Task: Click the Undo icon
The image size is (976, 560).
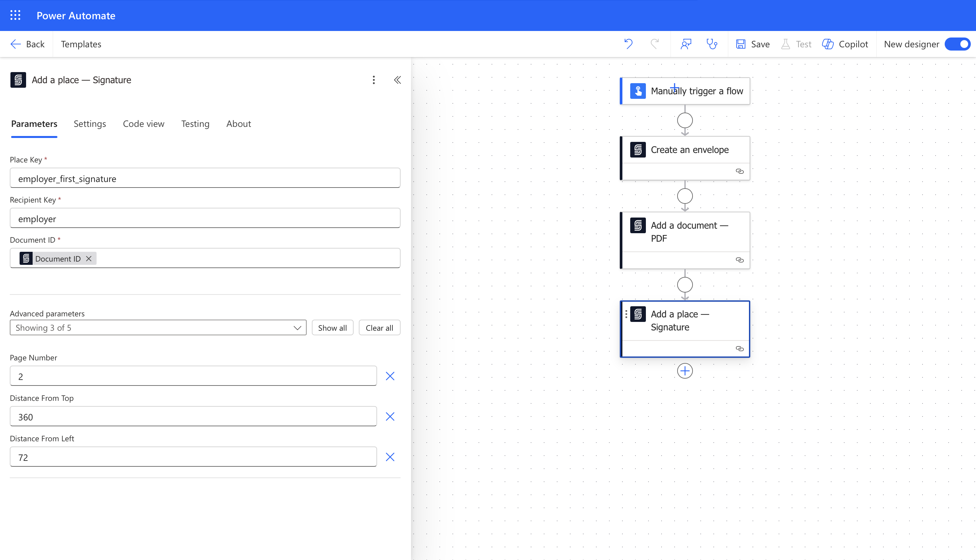Action: [x=628, y=44]
